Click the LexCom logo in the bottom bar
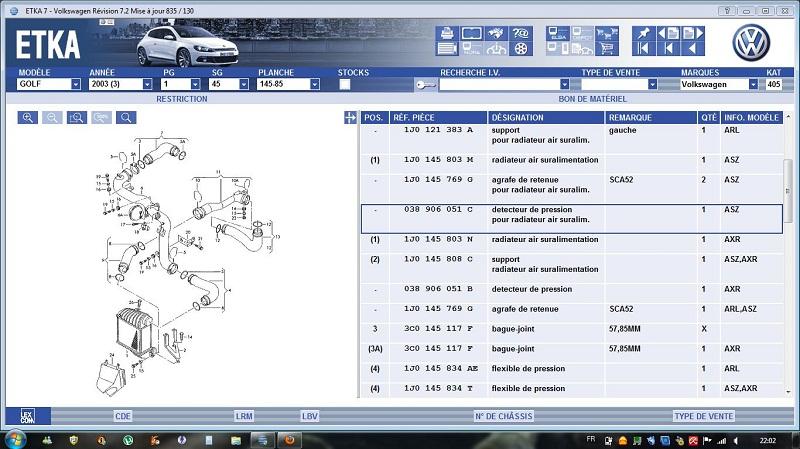This screenshot has height=449, width=800. coord(28,416)
